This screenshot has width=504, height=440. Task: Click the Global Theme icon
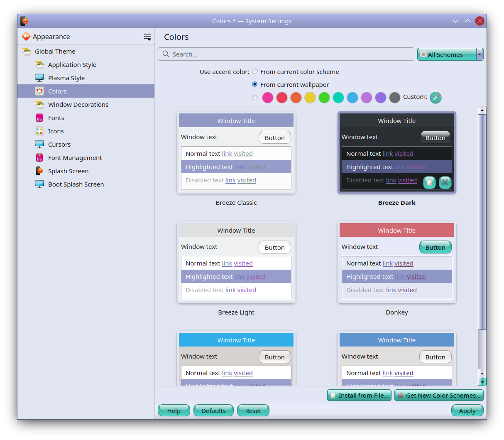26,52
